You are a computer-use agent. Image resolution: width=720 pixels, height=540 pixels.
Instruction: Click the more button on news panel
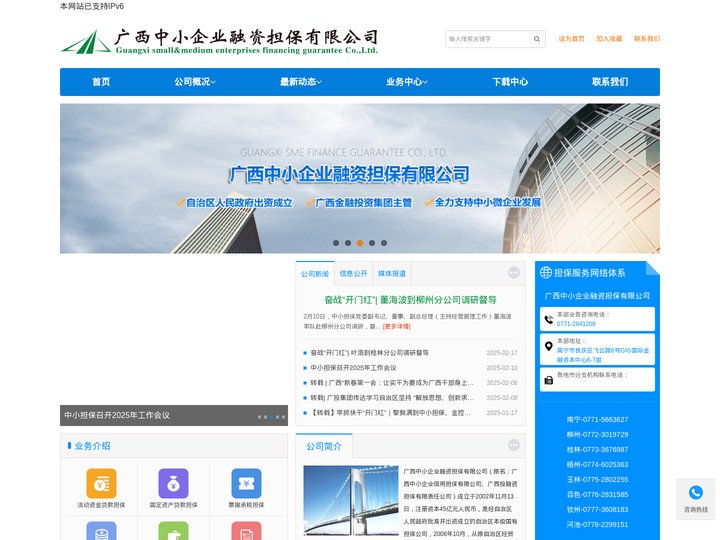pyautogui.click(x=514, y=273)
